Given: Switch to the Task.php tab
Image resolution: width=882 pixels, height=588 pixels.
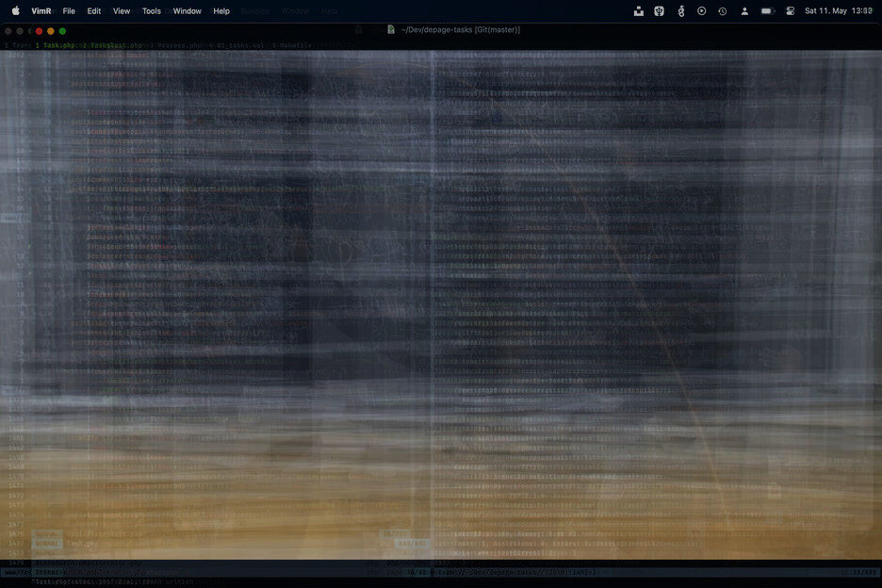Looking at the screenshot, I should 55,45.
